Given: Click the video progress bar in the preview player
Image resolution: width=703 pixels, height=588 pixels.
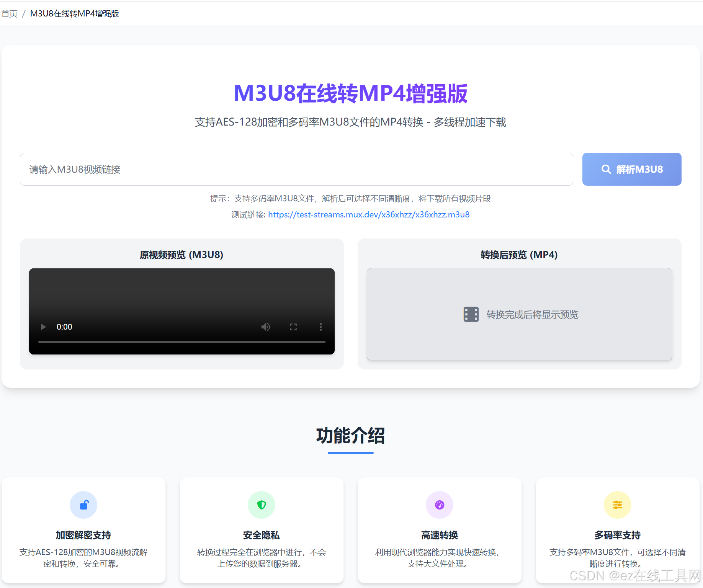Looking at the screenshot, I should click(x=181, y=341).
